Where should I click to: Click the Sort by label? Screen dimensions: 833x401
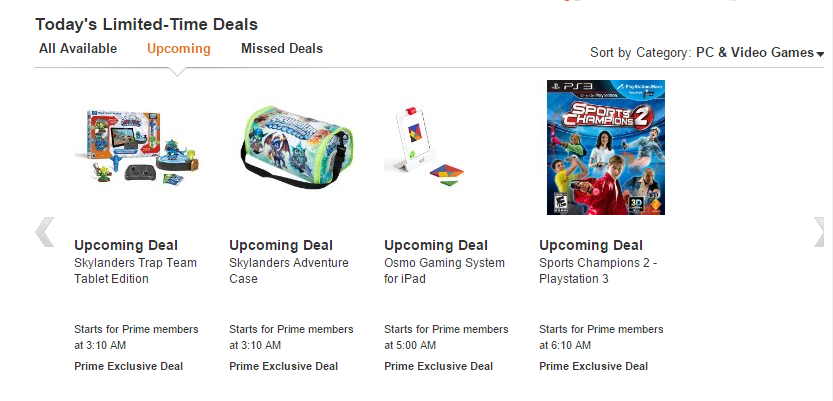pyautogui.click(x=610, y=53)
